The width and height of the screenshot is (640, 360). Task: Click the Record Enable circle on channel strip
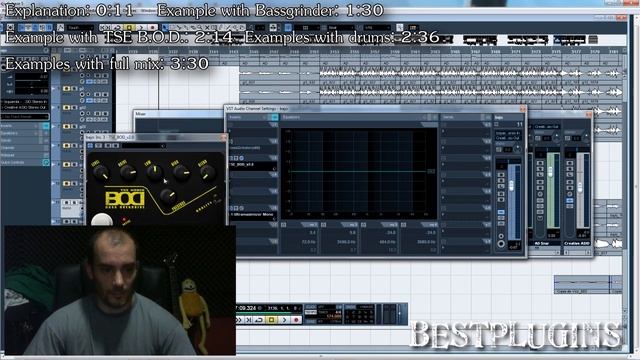tap(501, 244)
